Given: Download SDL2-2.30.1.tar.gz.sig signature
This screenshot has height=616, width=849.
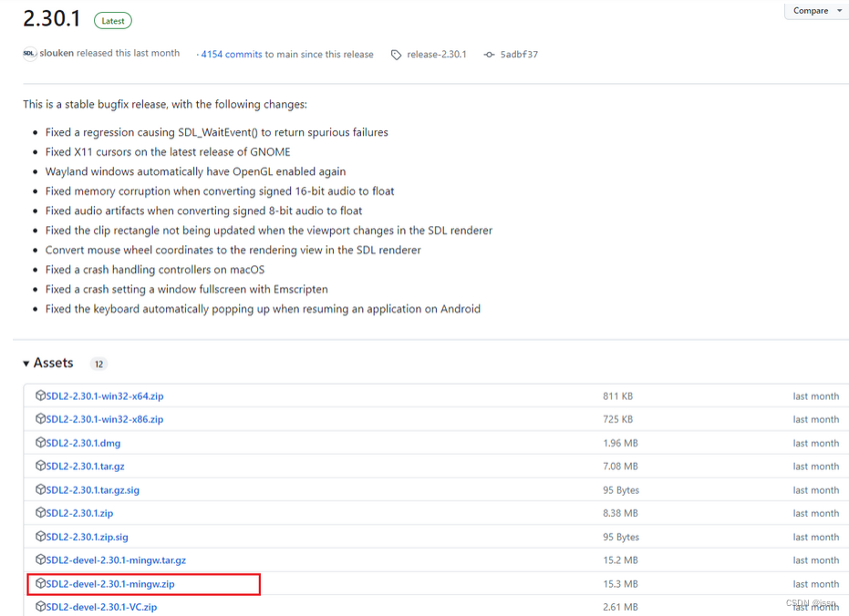Looking at the screenshot, I should [93, 490].
